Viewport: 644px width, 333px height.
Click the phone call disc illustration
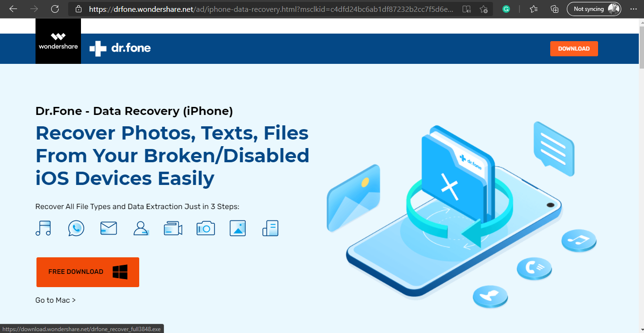coord(534,269)
